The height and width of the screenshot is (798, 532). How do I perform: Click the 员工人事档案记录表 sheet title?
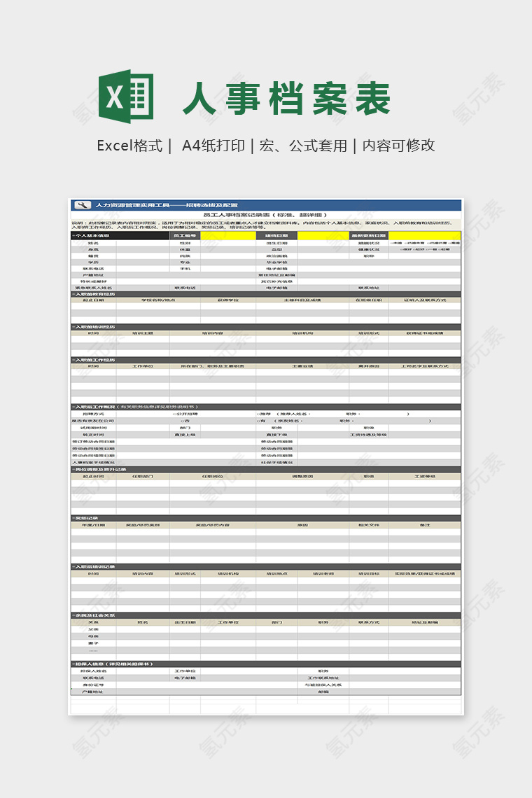[266, 215]
